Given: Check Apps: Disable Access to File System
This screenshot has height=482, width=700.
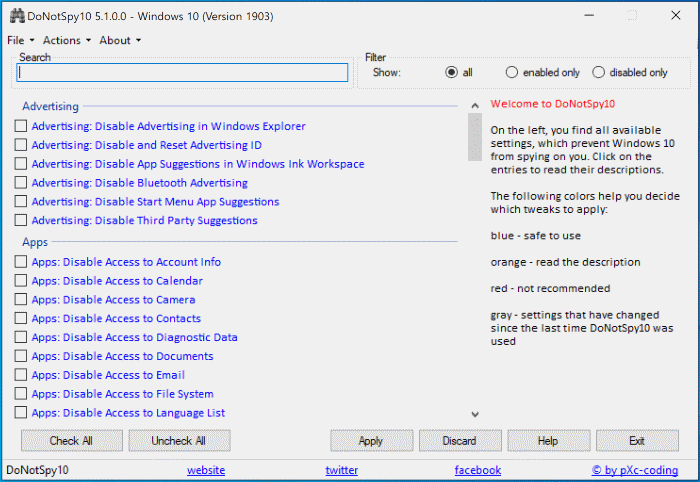Looking at the screenshot, I should (x=21, y=394).
